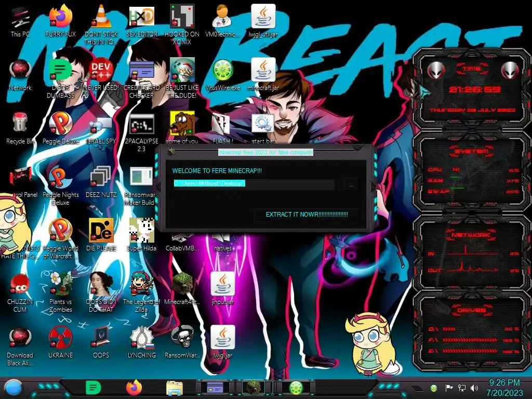
Task: Select the 2PACALYPSE 2.3 icon
Action: coord(141,132)
